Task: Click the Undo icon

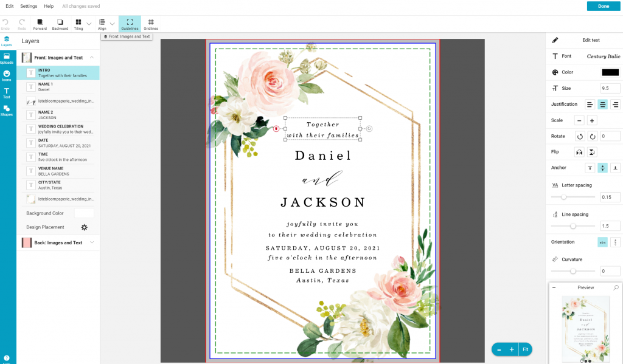Action: tap(5, 22)
